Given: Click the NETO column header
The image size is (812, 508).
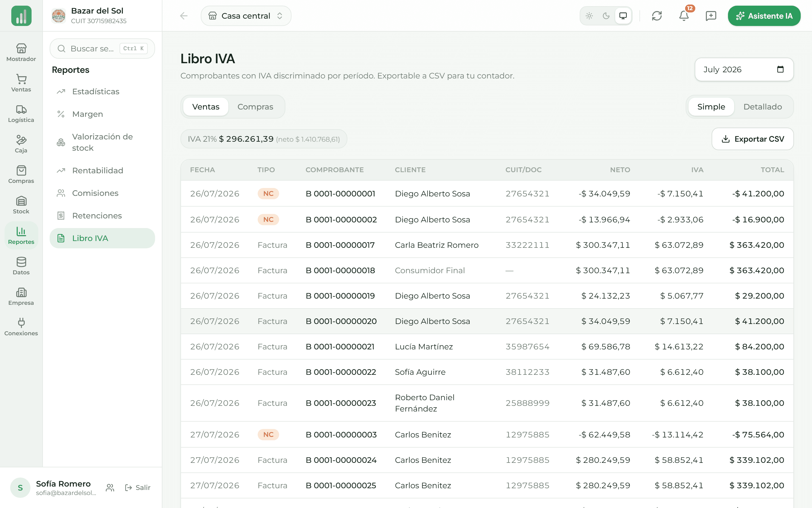Looking at the screenshot, I should tap(620, 170).
